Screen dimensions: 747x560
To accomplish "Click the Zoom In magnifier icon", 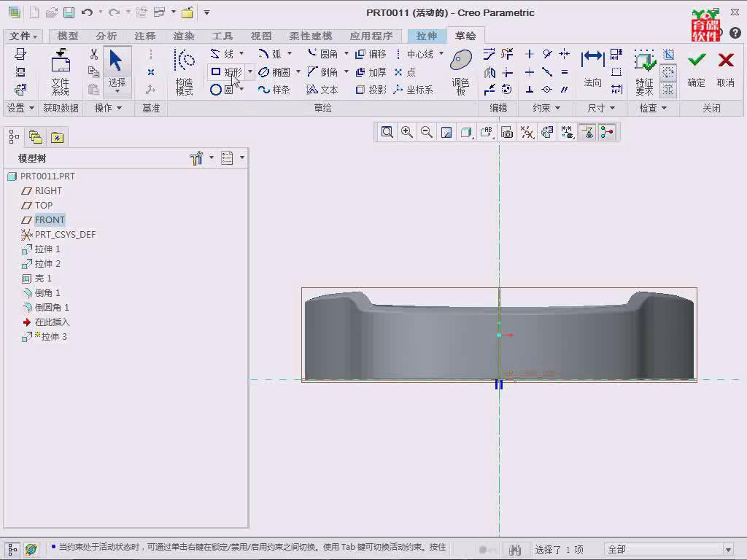I will (x=407, y=132).
